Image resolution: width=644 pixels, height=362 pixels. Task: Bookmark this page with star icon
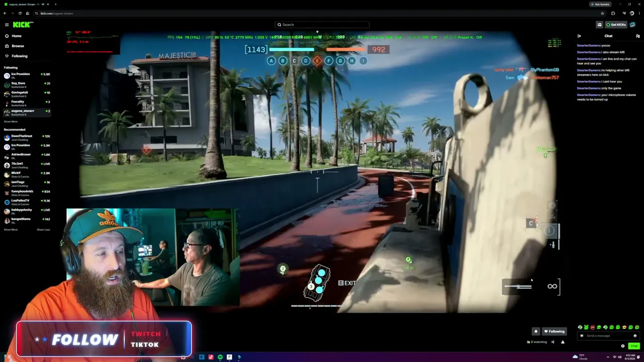(602, 13)
